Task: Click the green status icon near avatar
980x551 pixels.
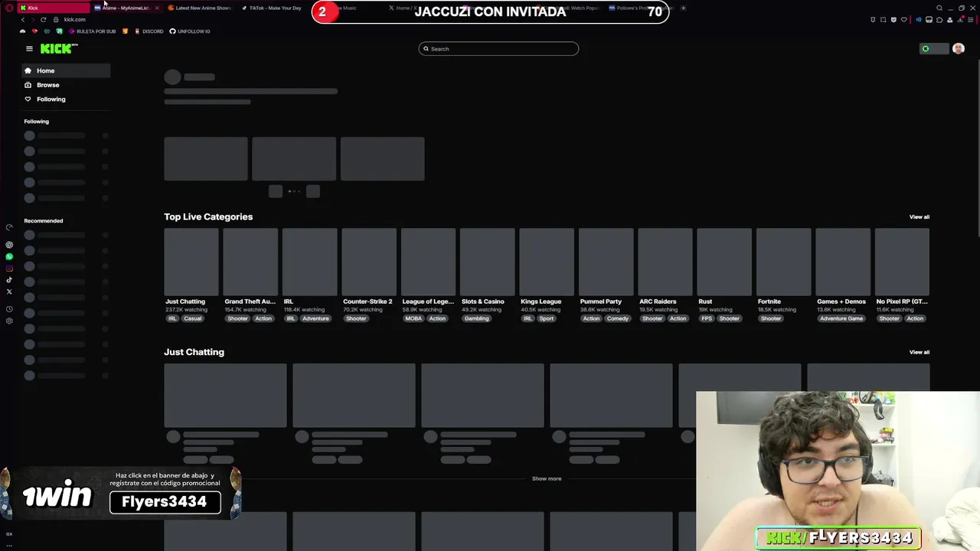Action: (926, 49)
